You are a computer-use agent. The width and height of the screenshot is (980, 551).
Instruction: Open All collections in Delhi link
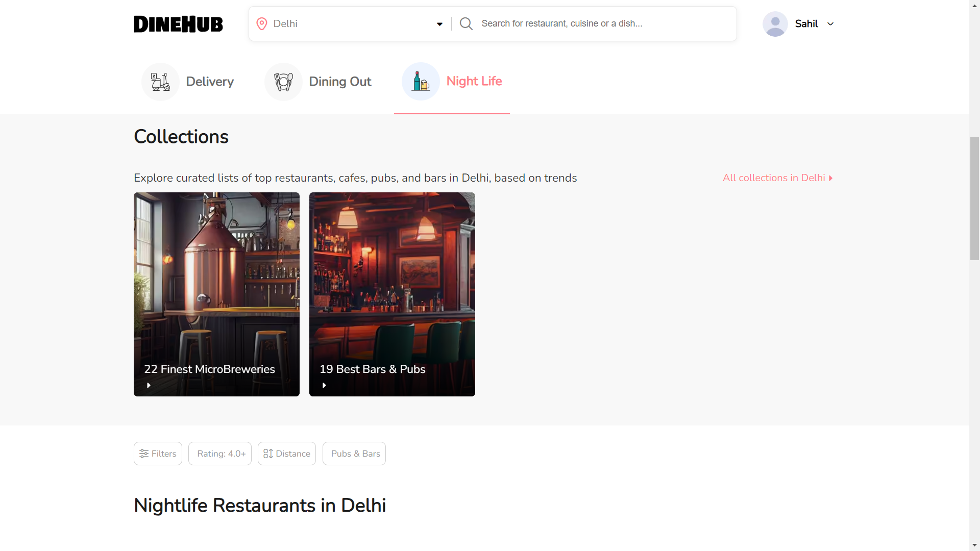point(778,178)
